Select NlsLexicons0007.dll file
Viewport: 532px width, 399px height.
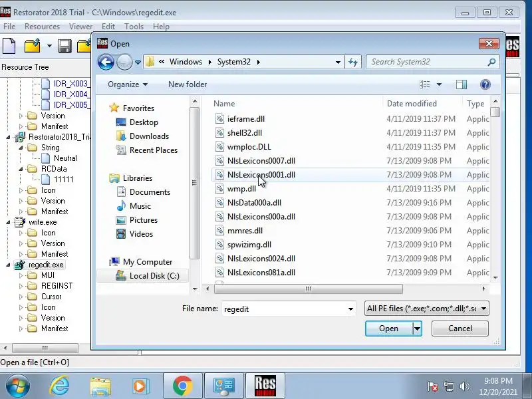261,161
